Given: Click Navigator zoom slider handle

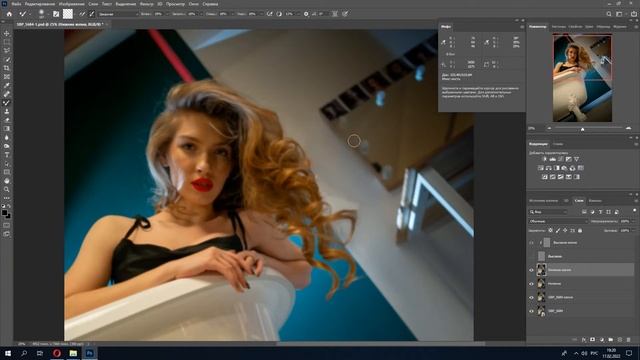Looking at the screenshot, I should pyautogui.click(x=582, y=129).
